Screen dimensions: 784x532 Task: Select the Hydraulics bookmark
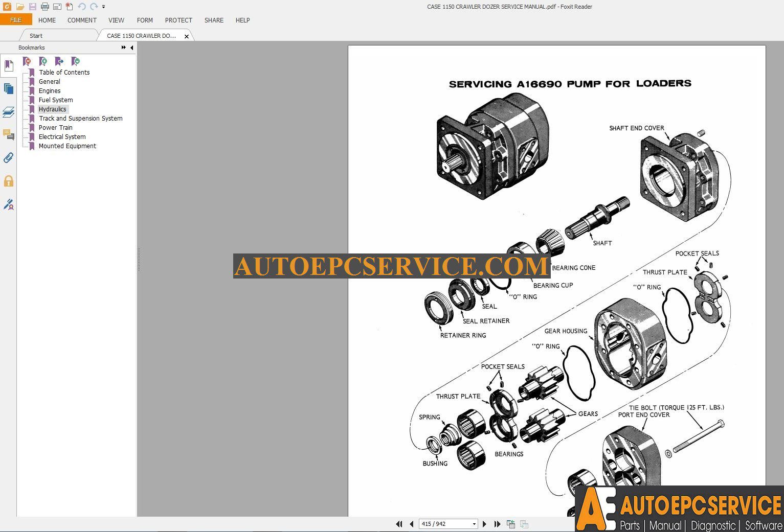[53, 109]
